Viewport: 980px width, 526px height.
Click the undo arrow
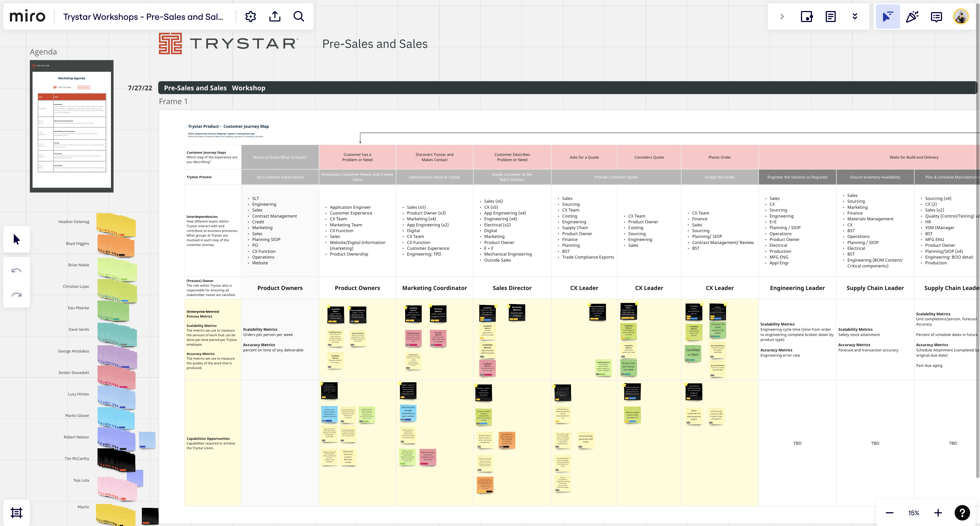16,270
